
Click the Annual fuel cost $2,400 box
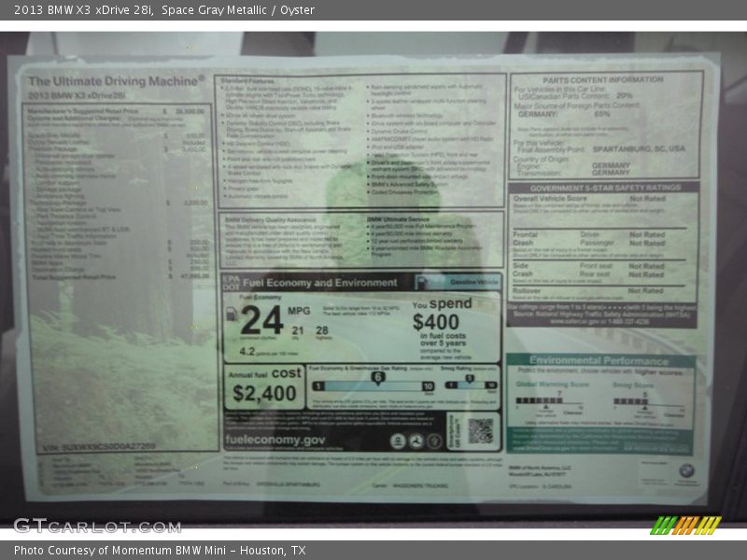click(264, 386)
